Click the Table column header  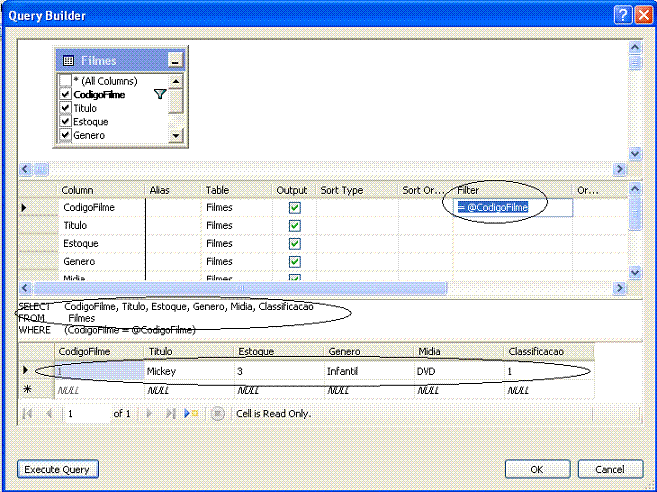[236, 190]
